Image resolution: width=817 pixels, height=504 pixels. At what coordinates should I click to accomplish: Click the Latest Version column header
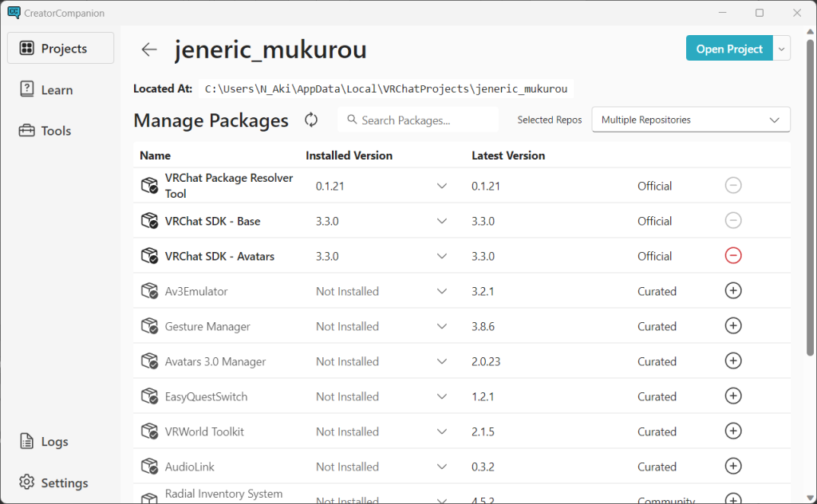[x=508, y=156]
